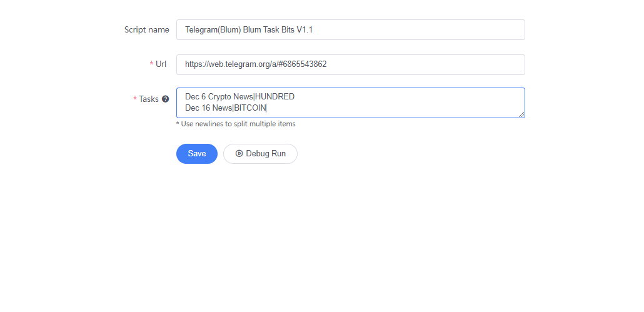Click the 'Dec 16 News|BITCOIN' line
644x312 pixels.
point(226,108)
